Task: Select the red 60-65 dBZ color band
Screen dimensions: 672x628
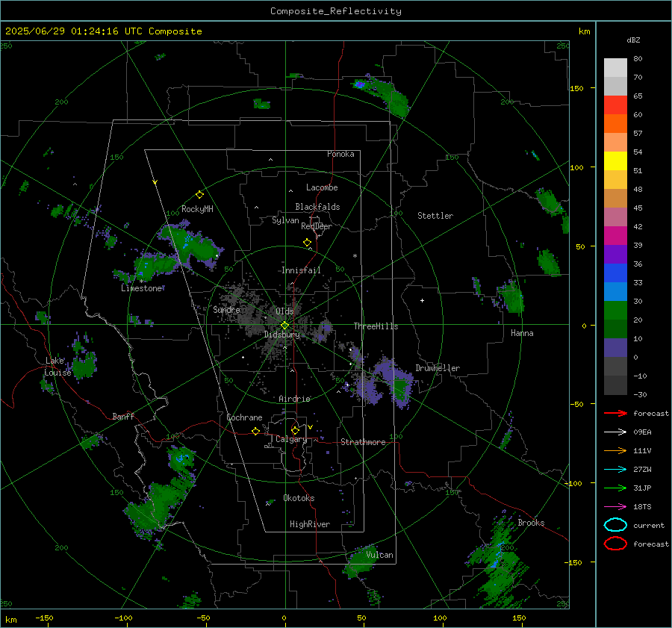Action: pyautogui.click(x=615, y=105)
